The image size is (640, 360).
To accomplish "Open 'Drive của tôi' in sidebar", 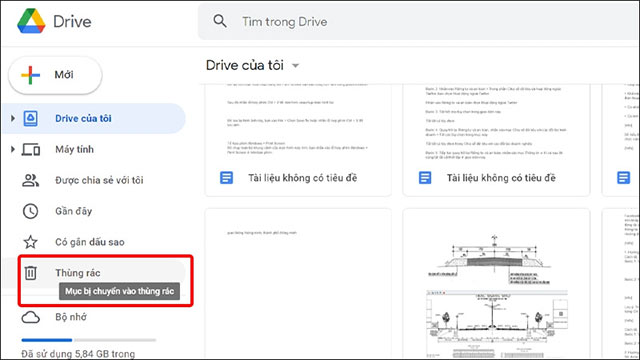I will [x=94, y=118].
